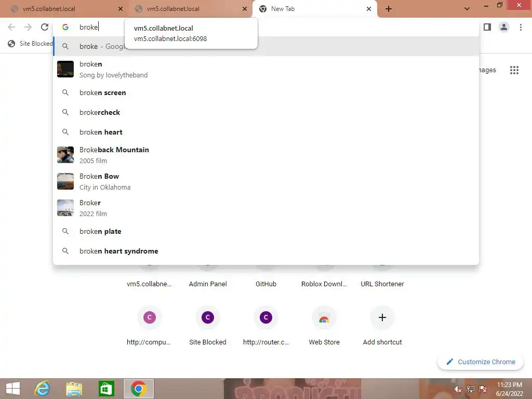Choose Broker 2022 film suggestion
Image resolution: width=532 pixels, height=399 pixels.
click(x=266, y=208)
